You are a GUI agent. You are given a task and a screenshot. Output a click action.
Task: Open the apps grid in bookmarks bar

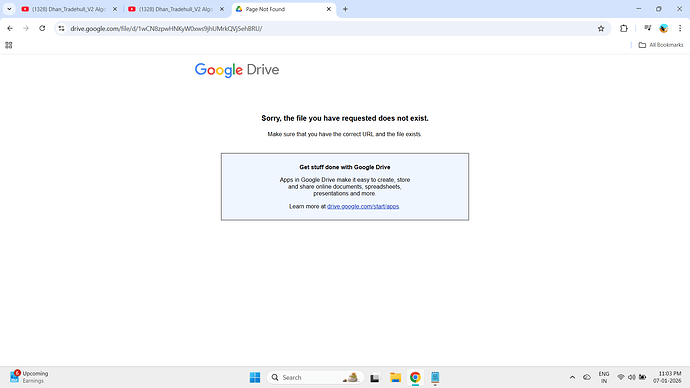click(x=9, y=45)
